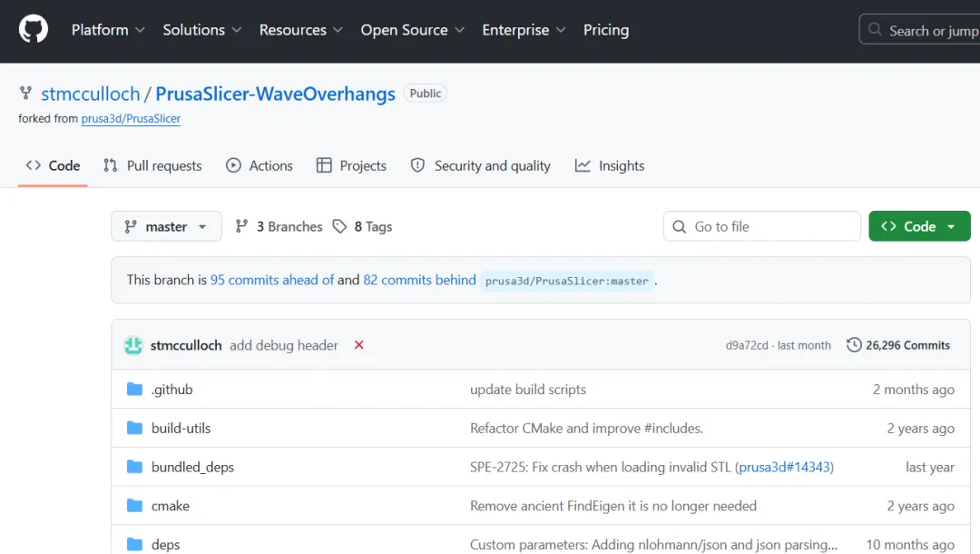The height and width of the screenshot is (554, 980).
Task: Open the Remove ancient FindEigen commit message
Action: click(613, 506)
